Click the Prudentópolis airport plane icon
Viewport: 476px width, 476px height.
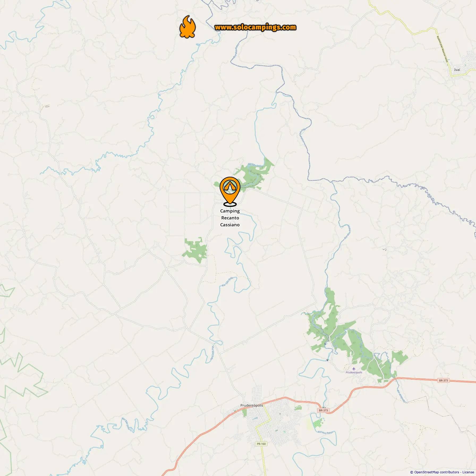point(354,369)
